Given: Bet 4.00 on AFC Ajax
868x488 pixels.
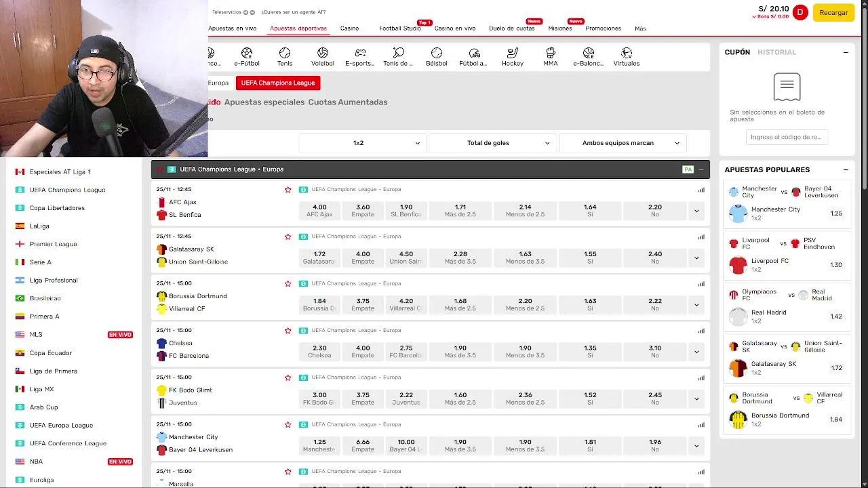Looking at the screenshot, I should tap(319, 211).
